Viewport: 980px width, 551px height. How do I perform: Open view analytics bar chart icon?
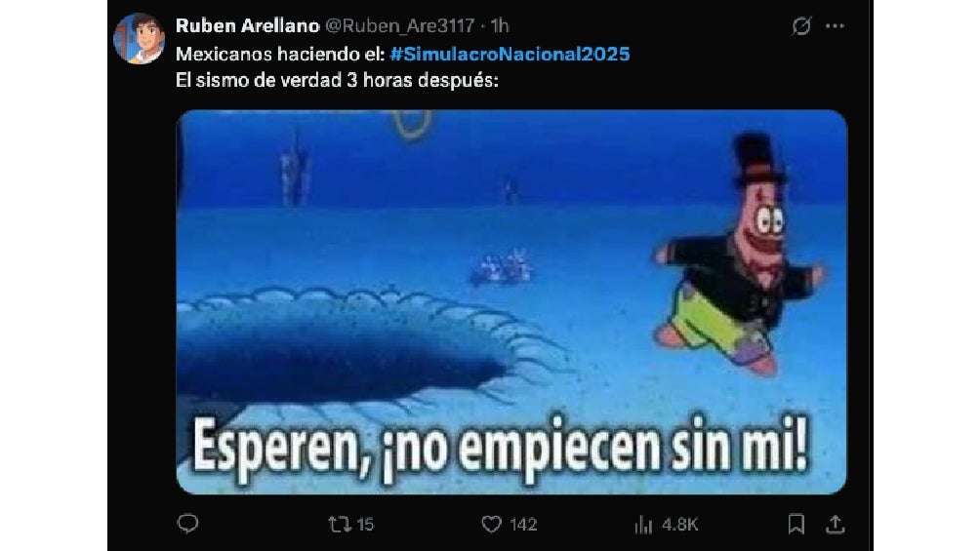(x=643, y=524)
